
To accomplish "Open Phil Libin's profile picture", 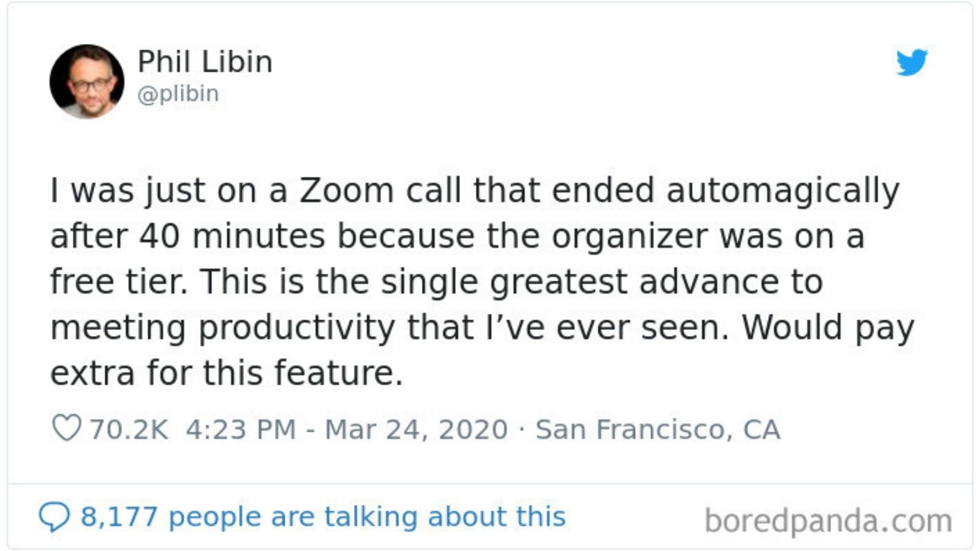I will click(x=87, y=81).
